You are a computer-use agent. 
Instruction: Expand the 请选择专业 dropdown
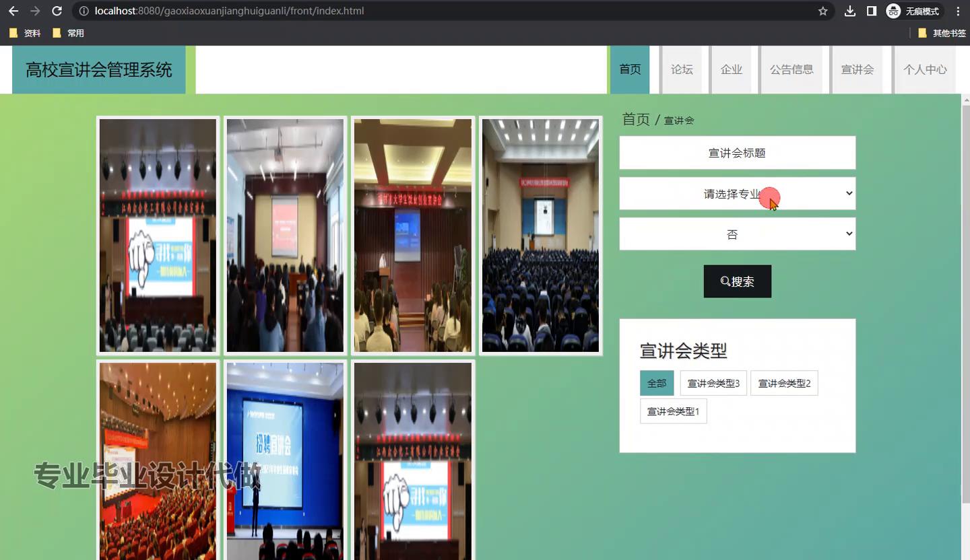pyautogui.click(x=738, y=194)
